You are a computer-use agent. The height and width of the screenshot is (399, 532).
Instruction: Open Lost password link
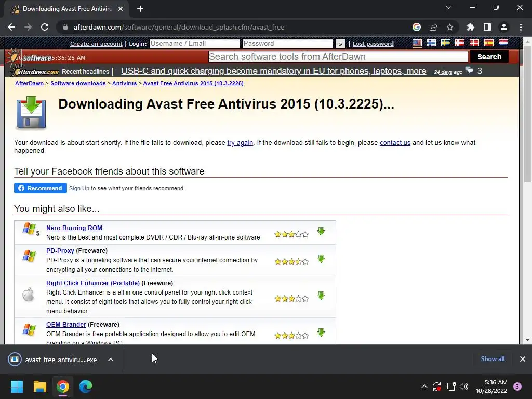tap(373, 44)
